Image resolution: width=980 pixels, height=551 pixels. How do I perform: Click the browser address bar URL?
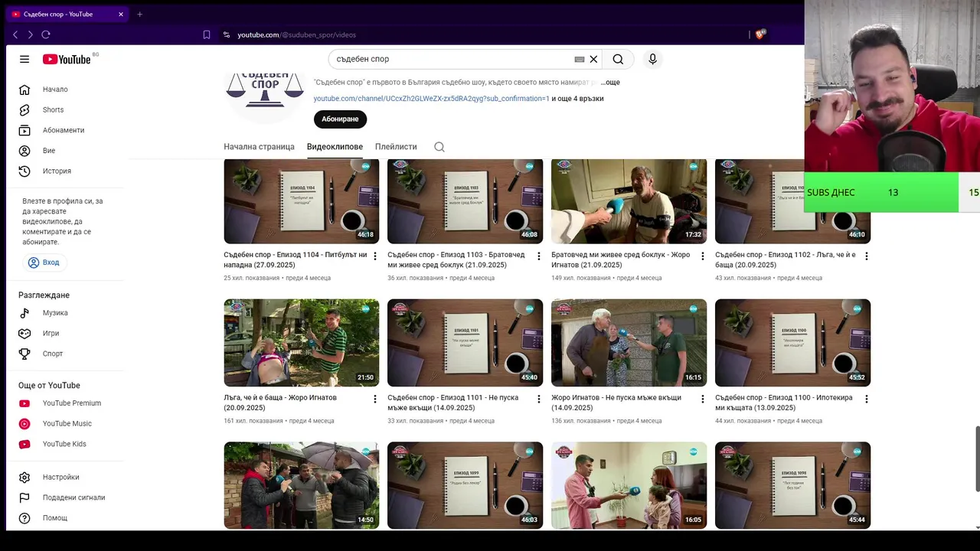click(x=296, y=34)
